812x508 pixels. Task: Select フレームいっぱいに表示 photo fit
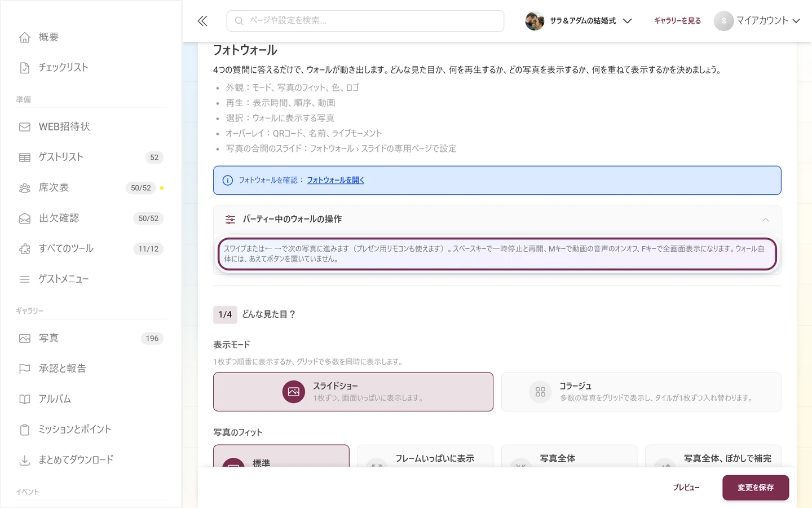coord(425,456)
